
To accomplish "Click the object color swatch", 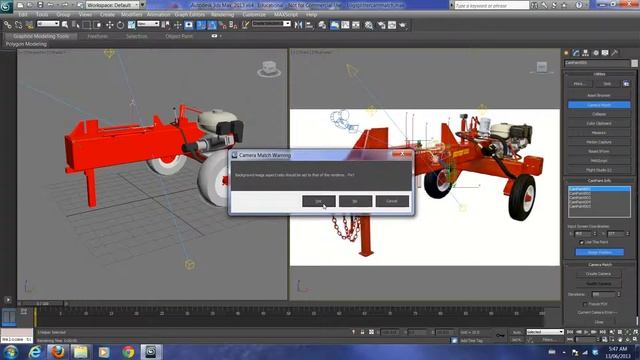I will pyautogui.click(x=634, y=63).
